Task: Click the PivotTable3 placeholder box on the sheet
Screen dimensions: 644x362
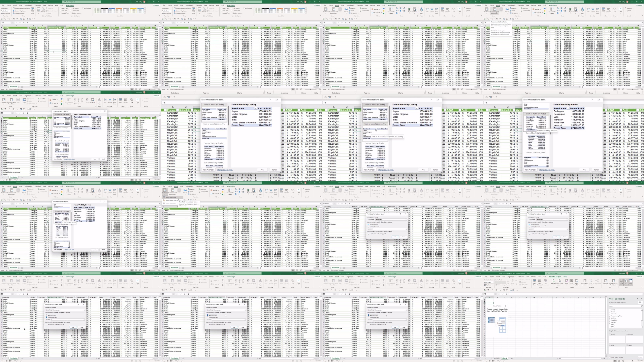Action: click(497, 306)
